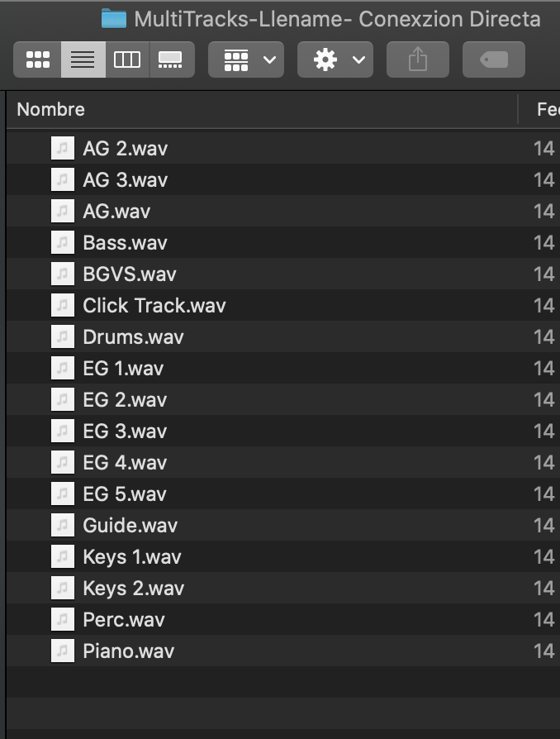
Task: Select the Bass.wav file name
Action: [125, 243]
